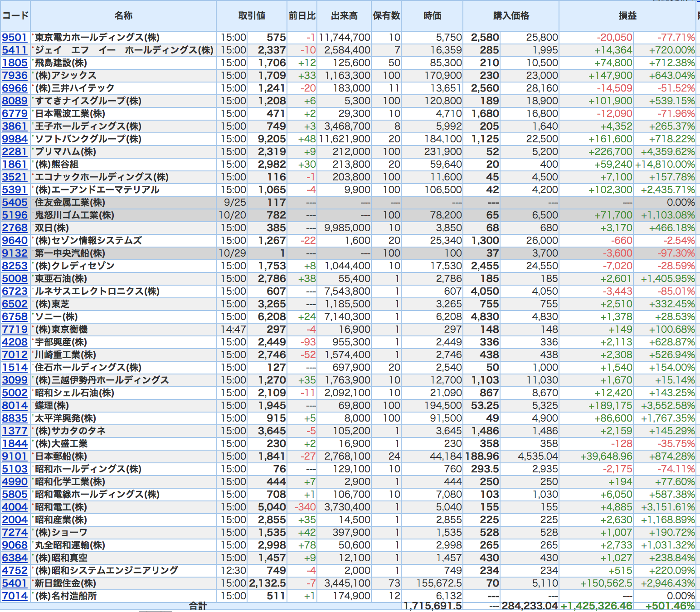This screenshot has width=700, height=612.
Task: Open the 6502 Toshiba code link
Action: [15, 304]
